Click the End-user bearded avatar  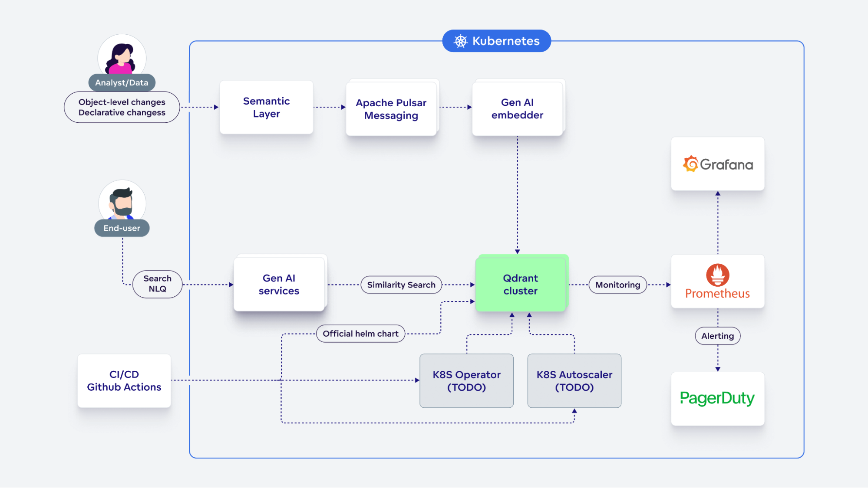pos(122,202)
